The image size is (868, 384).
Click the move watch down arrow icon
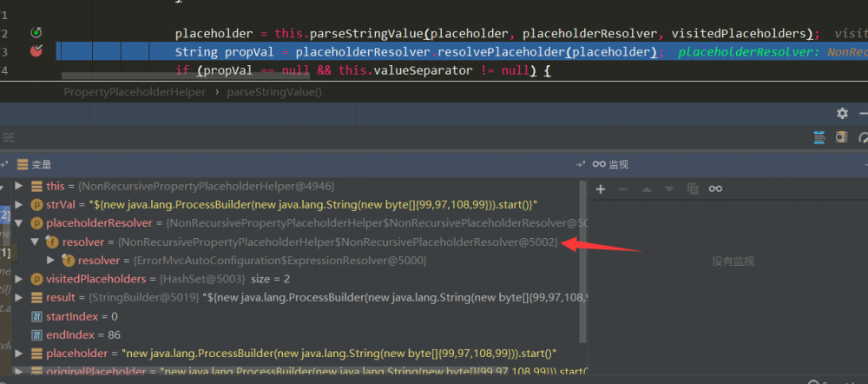pyautogui.click(x=669, y=189)
